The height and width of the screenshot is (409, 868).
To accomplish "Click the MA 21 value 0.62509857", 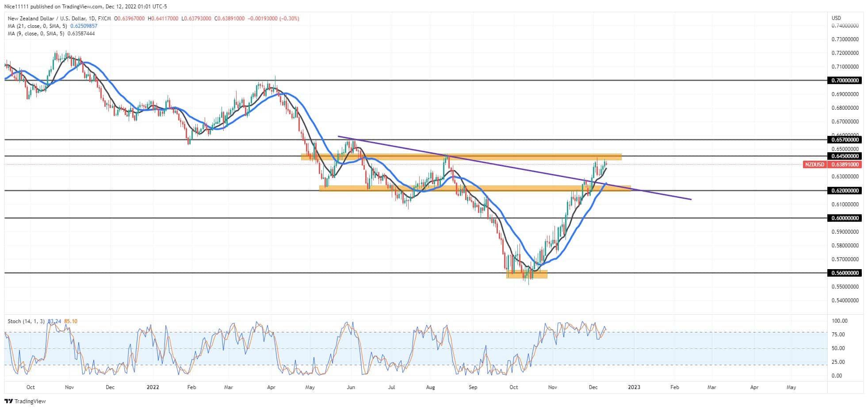I will click(x=84, y=26).
